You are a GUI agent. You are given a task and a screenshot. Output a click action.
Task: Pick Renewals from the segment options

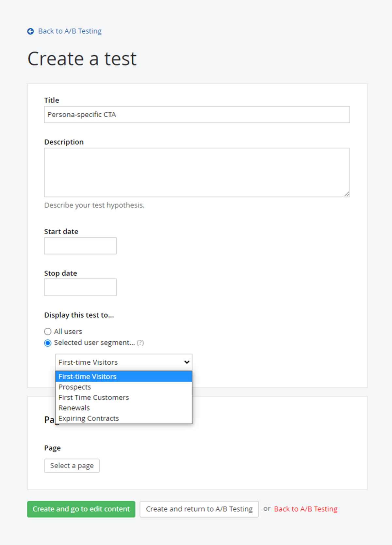(74, 408)
